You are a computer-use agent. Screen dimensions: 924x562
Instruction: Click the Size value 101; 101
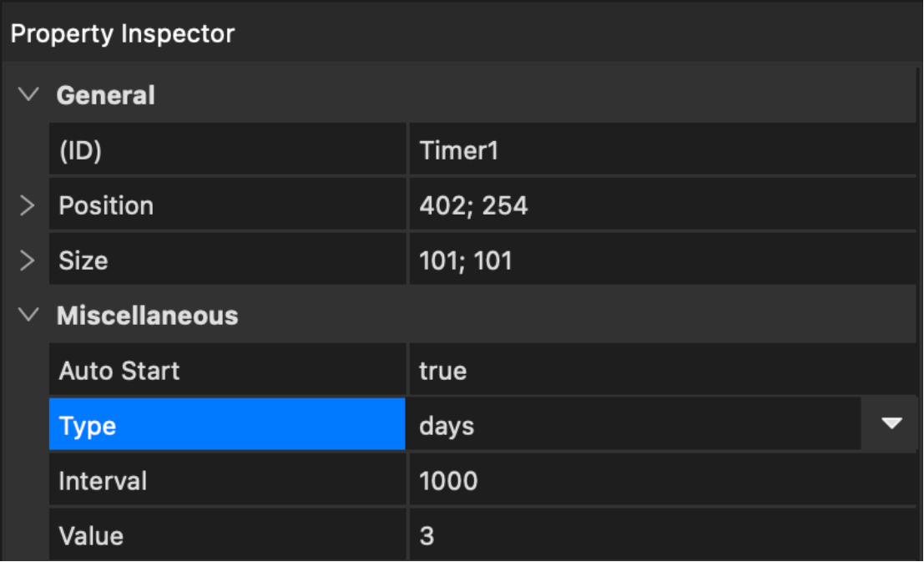tap(661, 261)
